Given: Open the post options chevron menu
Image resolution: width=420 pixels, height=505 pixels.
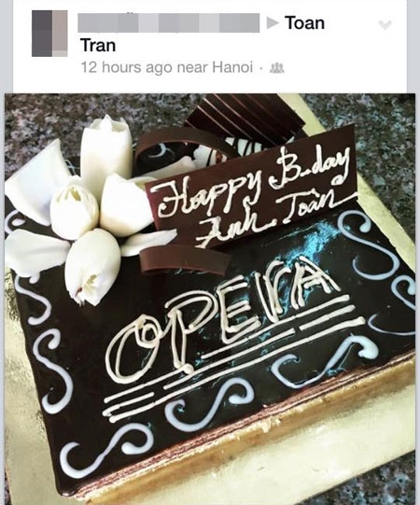Looking at the screenshot, I should [x=385, y=25].
